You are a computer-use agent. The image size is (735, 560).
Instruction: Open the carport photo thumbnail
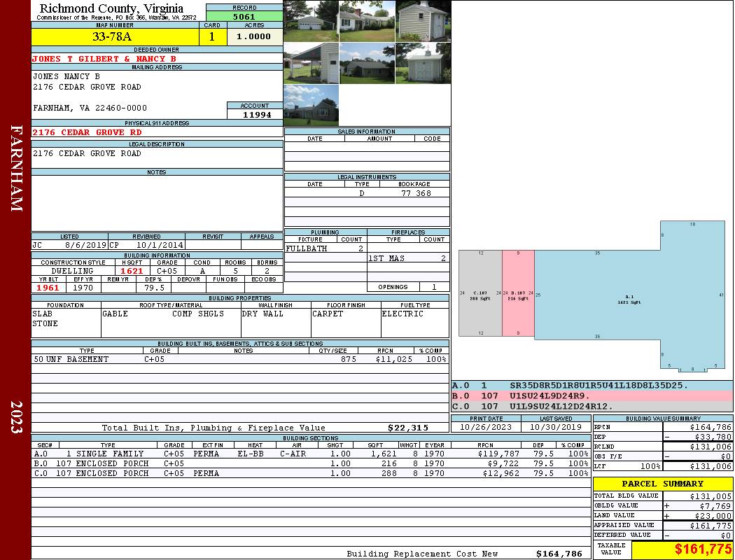click(x=311, y=63)
